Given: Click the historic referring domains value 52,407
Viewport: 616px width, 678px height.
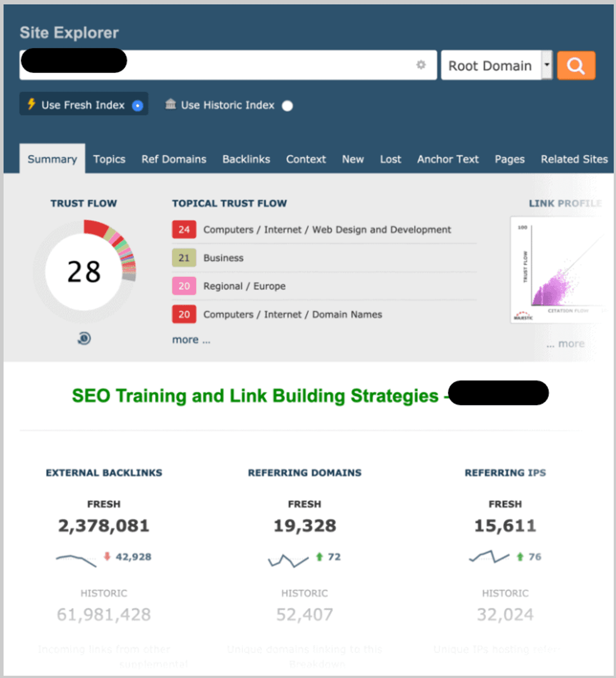Looking at the screenshot, I should [305, 614].
